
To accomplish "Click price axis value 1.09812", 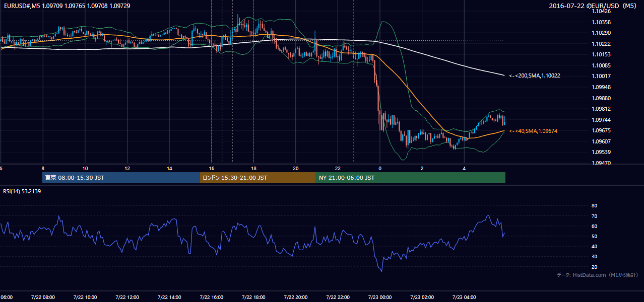I will 601,109.
